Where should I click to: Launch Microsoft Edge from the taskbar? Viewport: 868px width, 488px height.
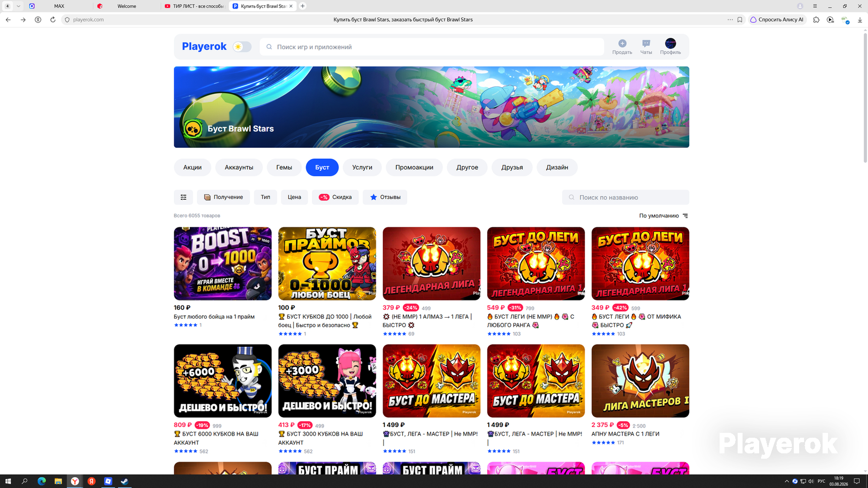click(x=41, y=481)
